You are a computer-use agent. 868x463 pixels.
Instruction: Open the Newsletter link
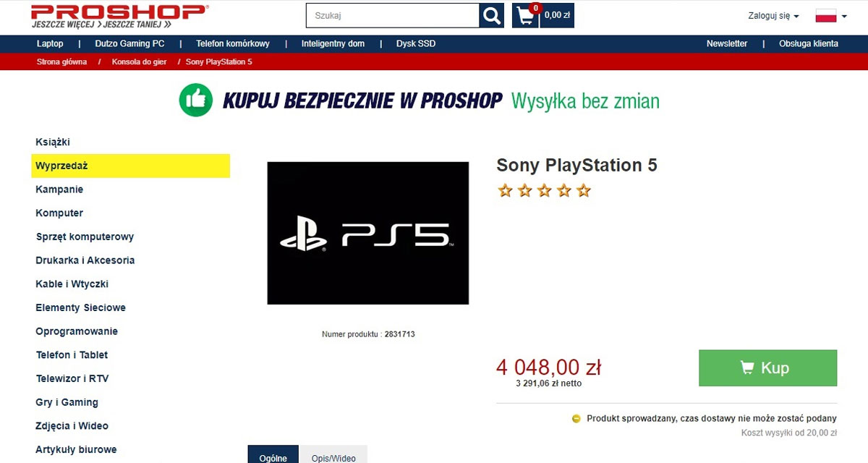727,43
